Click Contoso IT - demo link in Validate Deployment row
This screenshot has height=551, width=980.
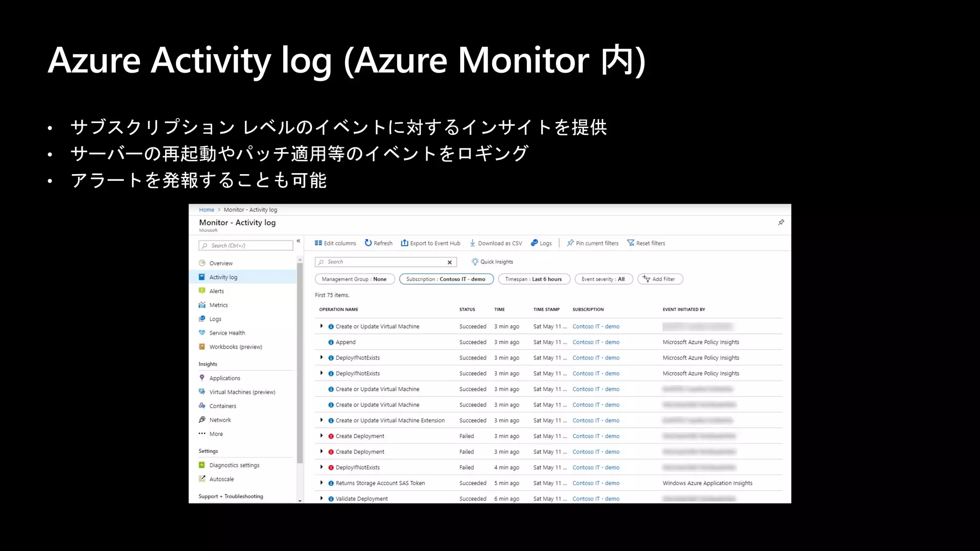596,498
